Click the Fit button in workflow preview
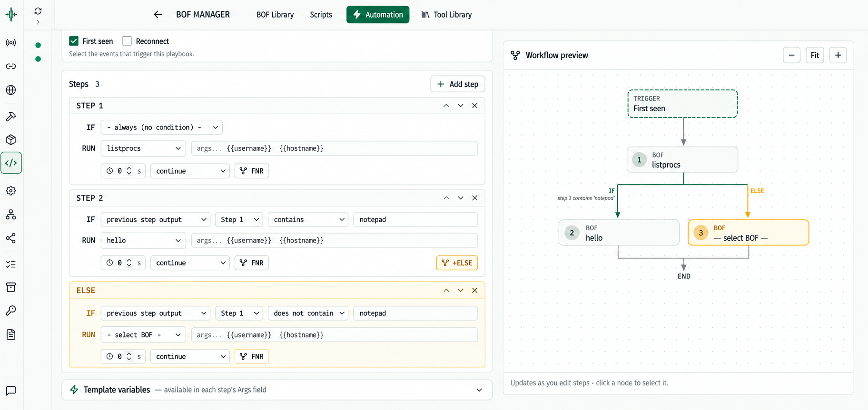This screenshot has width=868, height=410. click(x=815, y=55)
